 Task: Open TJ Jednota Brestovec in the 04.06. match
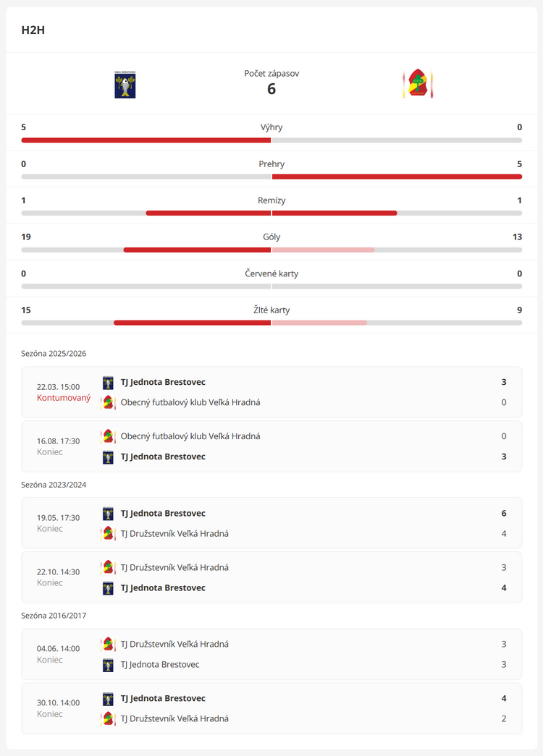160,664
